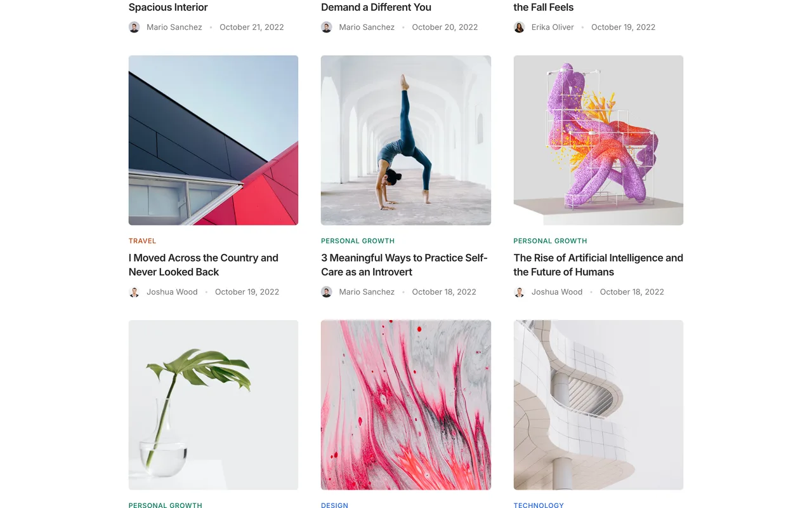
Task: Open '3 Meaningful Ways to Practice Self-Care' title
Action: pos(404,265)
